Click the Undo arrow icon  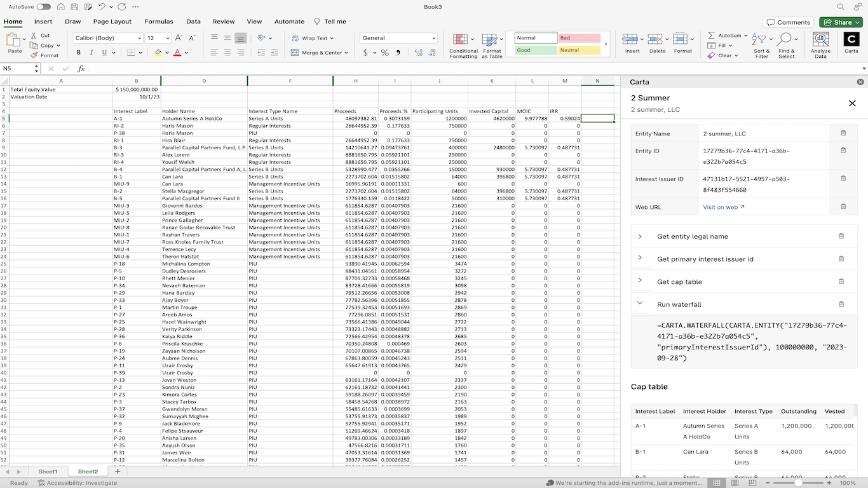click(x=102, y=7)
